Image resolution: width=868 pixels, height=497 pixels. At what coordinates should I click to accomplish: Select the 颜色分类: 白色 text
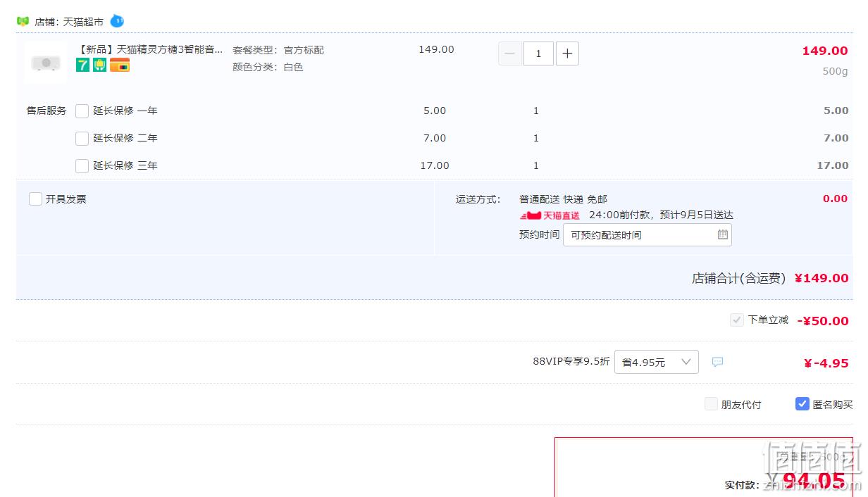268,67
